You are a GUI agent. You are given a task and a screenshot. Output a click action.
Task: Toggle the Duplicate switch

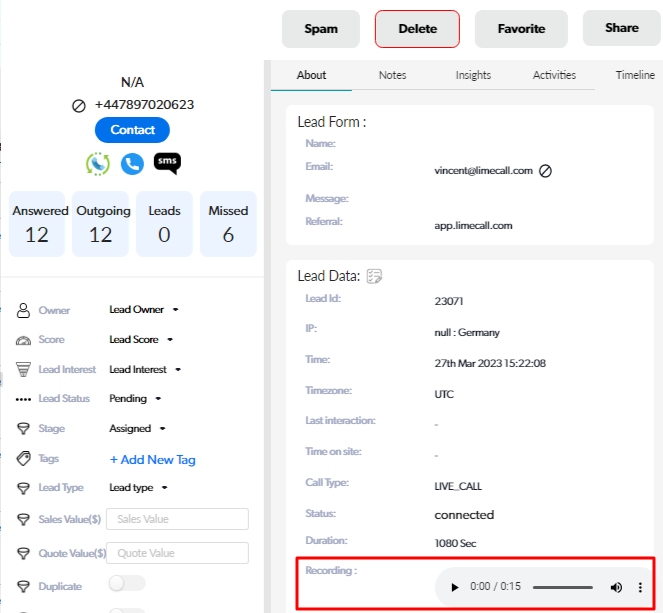click(x=127, y=583)
